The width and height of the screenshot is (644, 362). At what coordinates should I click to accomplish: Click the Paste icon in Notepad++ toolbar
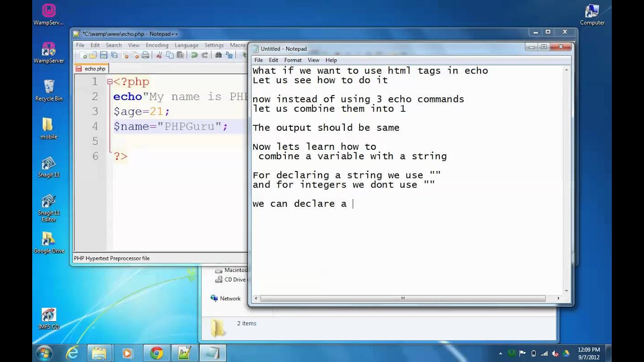[x=180, y=55]
